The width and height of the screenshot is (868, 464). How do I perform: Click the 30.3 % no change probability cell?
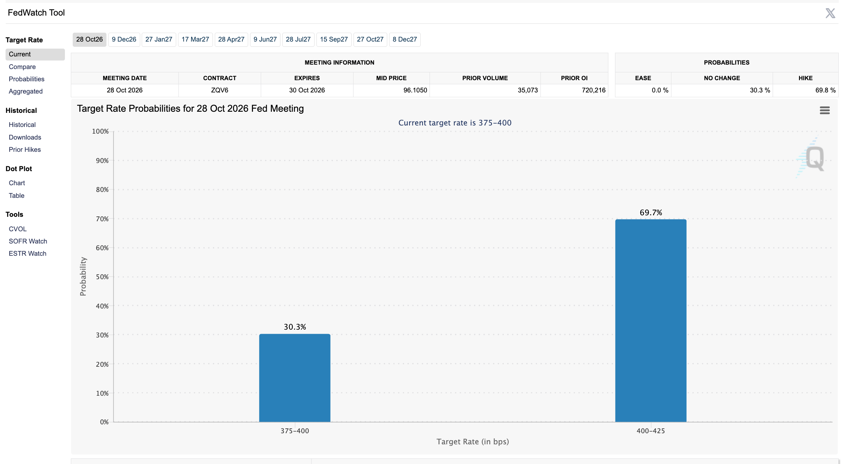722,90
